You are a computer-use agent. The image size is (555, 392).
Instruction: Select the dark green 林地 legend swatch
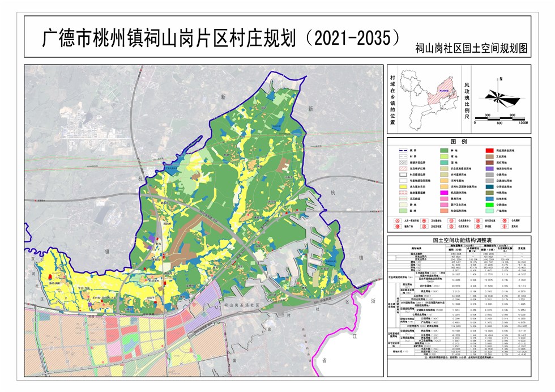(444, 151)
